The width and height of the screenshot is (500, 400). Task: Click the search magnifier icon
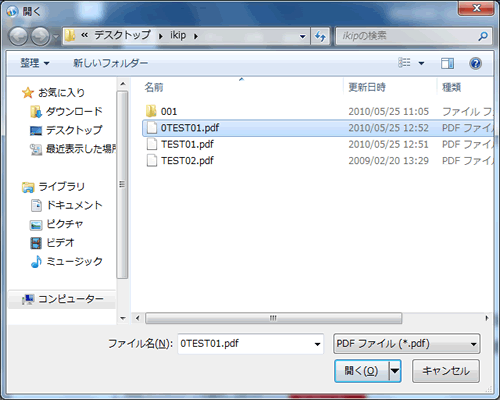[483, 36]
